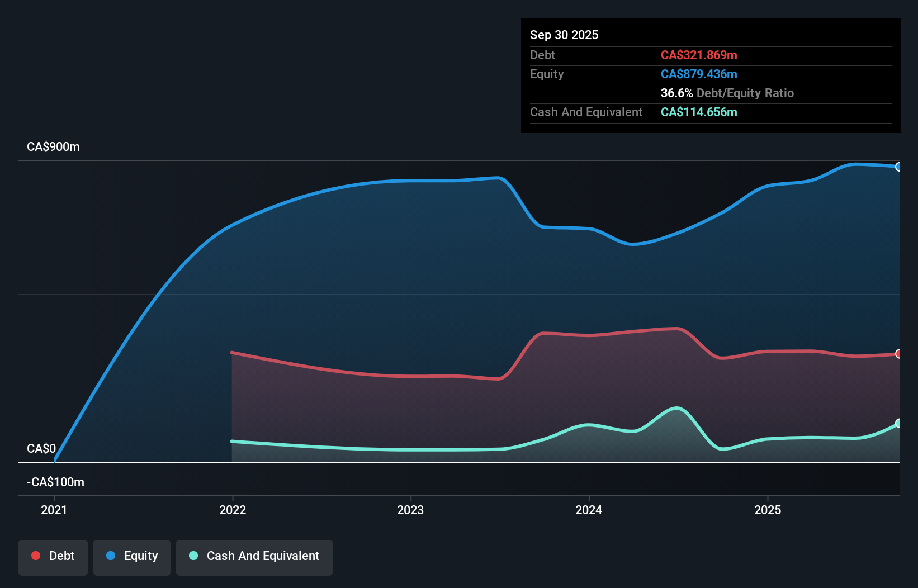Select the 2025 axis label
Viewport: 918px width, 588px height.
(x=768, y=510)
